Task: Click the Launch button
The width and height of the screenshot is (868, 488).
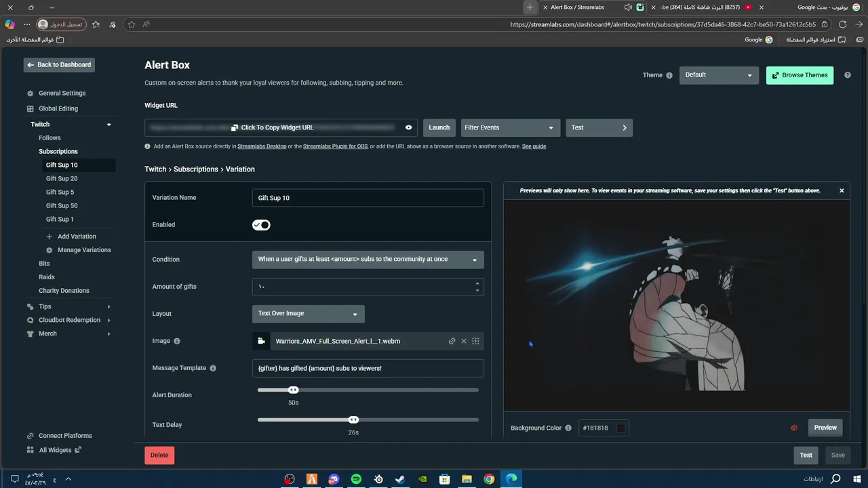Action: (x=439, y=127)
